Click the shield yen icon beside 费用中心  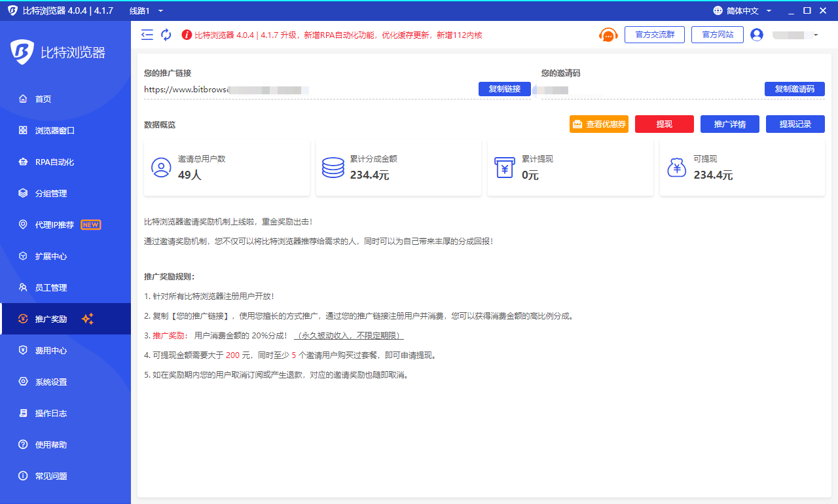(x=23, y=350)
